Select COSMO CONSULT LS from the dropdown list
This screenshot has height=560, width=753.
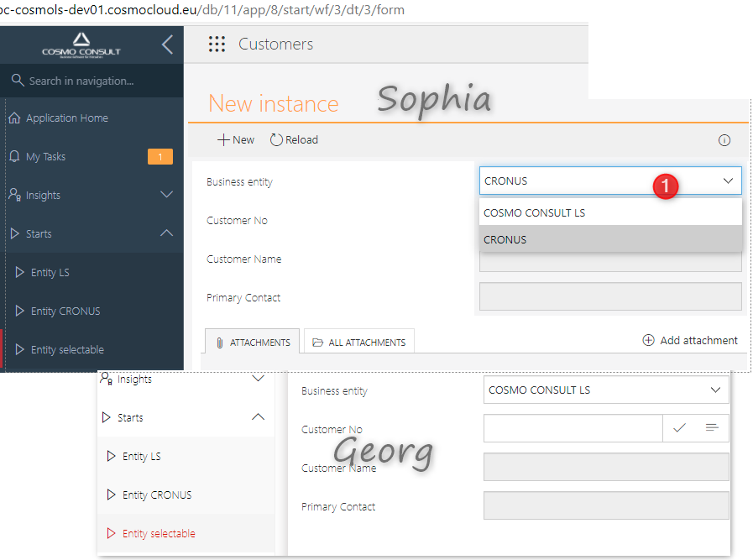click(610, 212)
